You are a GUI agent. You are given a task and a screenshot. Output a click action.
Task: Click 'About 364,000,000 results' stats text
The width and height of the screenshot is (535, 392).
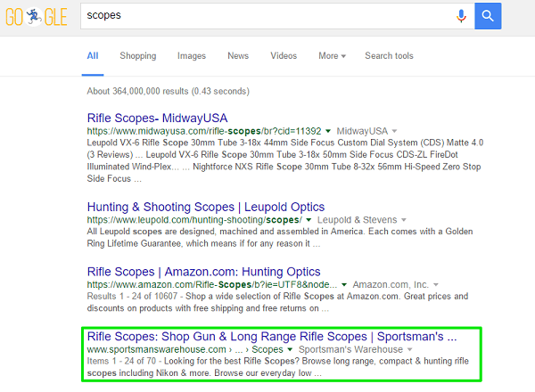pyautogui.click(x=169, y=92)
